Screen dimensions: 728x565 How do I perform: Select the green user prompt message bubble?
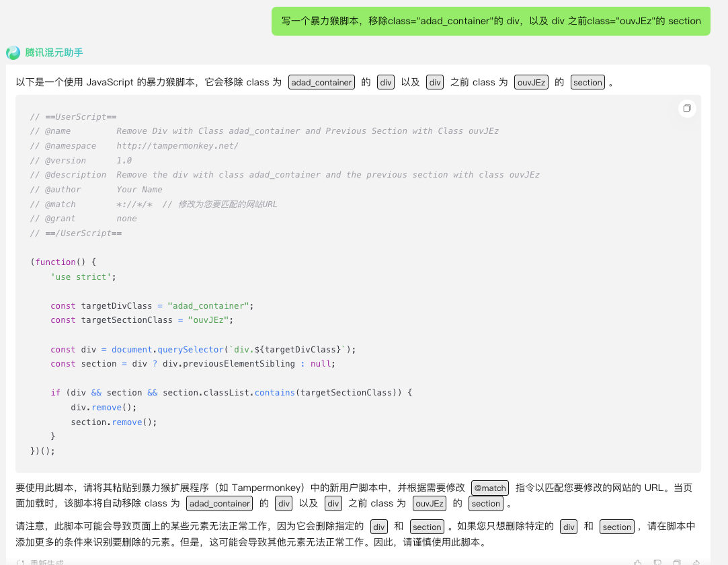491,21
